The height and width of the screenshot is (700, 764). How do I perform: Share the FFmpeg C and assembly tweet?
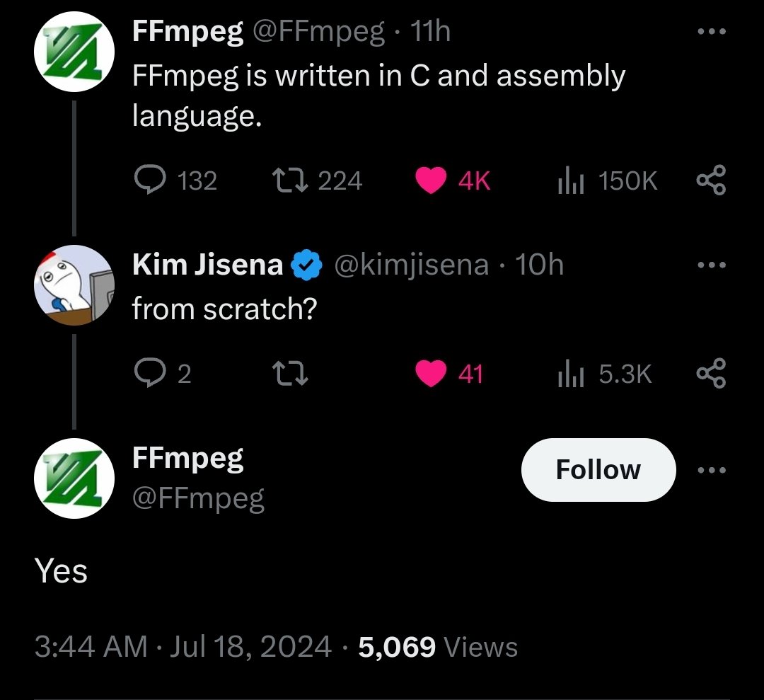point(712,180)
